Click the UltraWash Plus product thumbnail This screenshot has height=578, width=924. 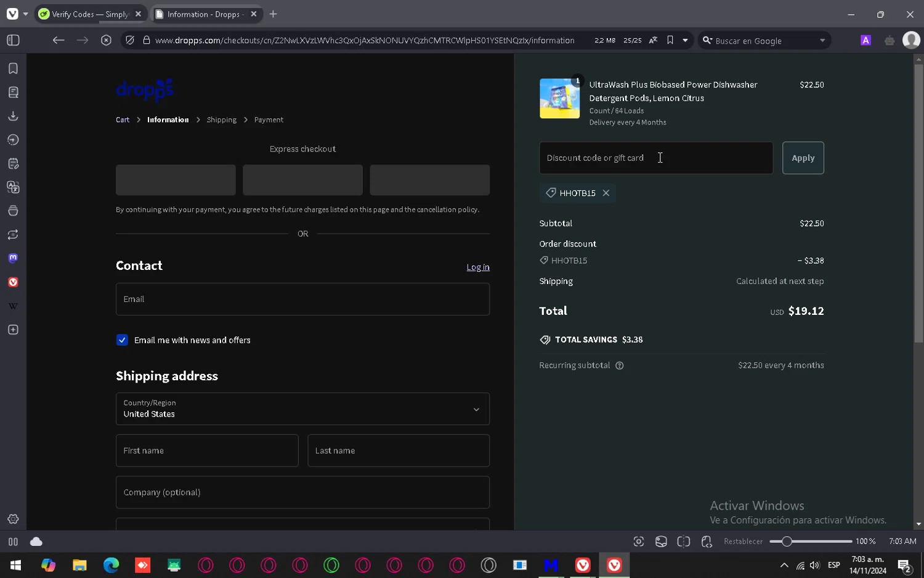(x=559, y=99)
